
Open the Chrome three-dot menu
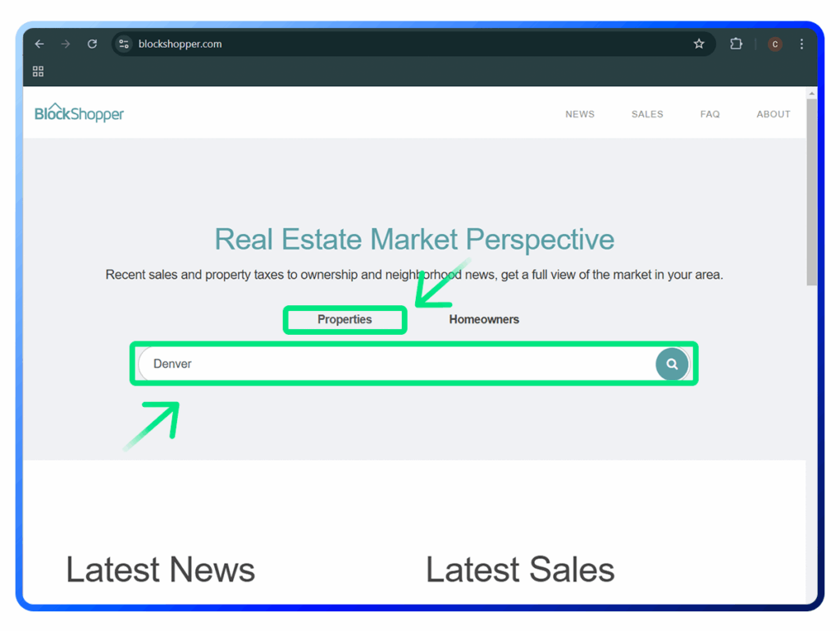801,44
